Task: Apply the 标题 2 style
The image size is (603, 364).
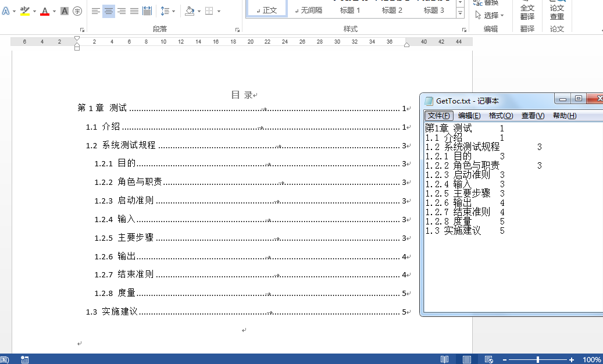Action: pyautogui.click(x=392, y=10)
